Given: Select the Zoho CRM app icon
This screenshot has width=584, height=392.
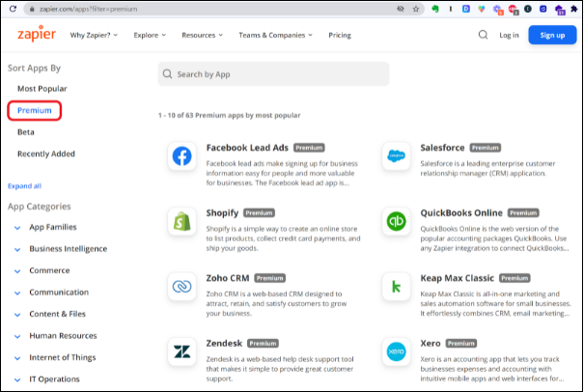Looking at the screenshot, I should pos(181,286).
